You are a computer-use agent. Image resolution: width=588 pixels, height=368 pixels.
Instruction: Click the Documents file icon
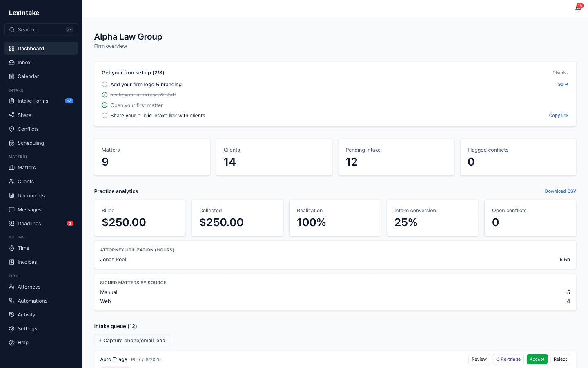(12, 195)
